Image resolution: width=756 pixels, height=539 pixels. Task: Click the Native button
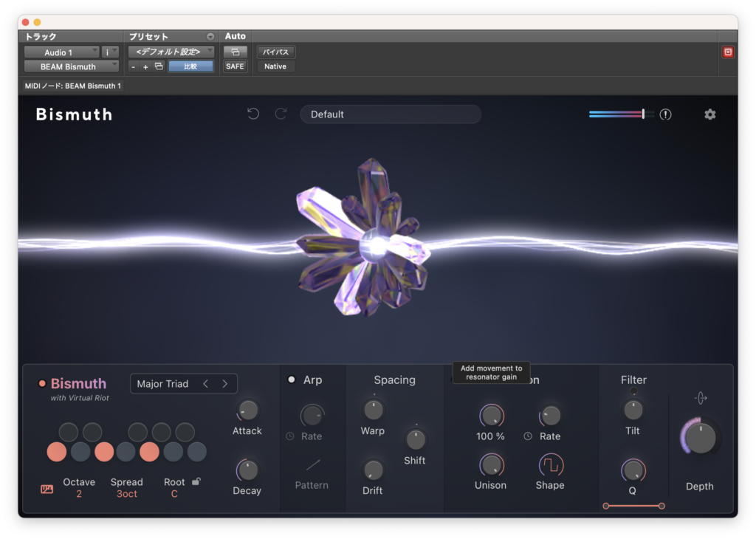[x=275, y=66]
